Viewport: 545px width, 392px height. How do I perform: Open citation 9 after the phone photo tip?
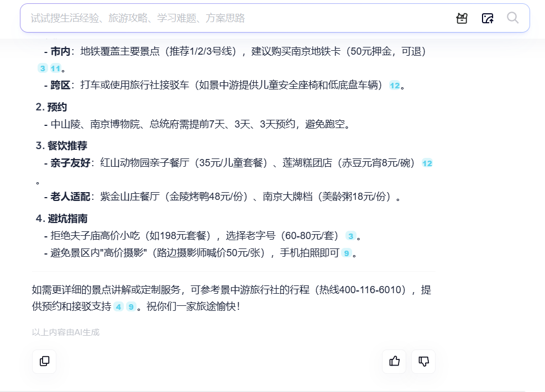coord(348,253)
